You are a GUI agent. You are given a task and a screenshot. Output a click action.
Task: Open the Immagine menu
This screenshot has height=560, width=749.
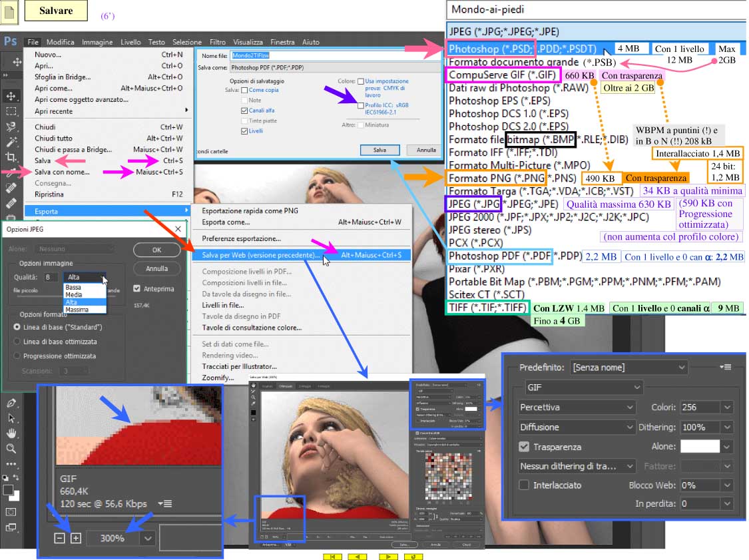(97, 42)
